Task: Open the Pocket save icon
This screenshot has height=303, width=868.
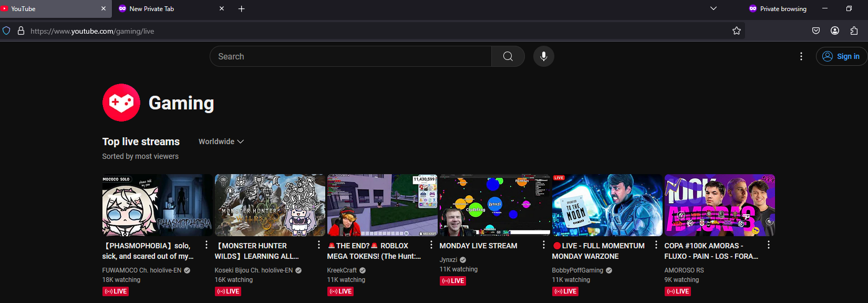Action: 816,31
